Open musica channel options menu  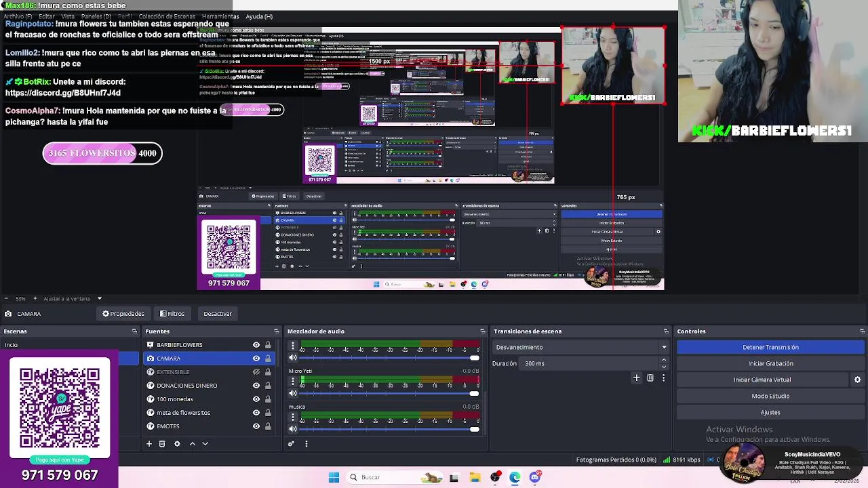tap(293, 417)
